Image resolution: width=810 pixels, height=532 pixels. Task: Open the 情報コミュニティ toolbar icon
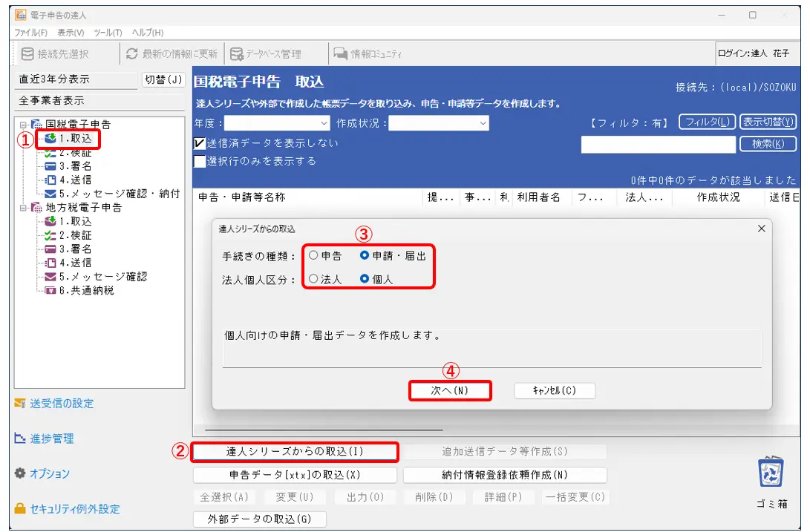coord(341,53)
